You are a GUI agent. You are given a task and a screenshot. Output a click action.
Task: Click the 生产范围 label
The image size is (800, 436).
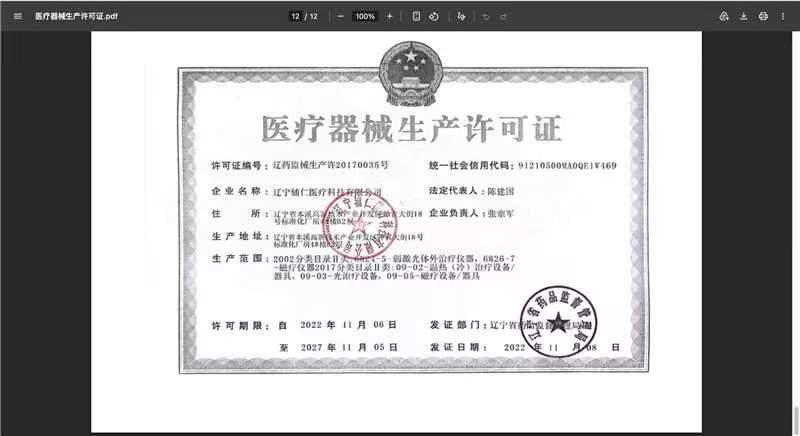237,259
